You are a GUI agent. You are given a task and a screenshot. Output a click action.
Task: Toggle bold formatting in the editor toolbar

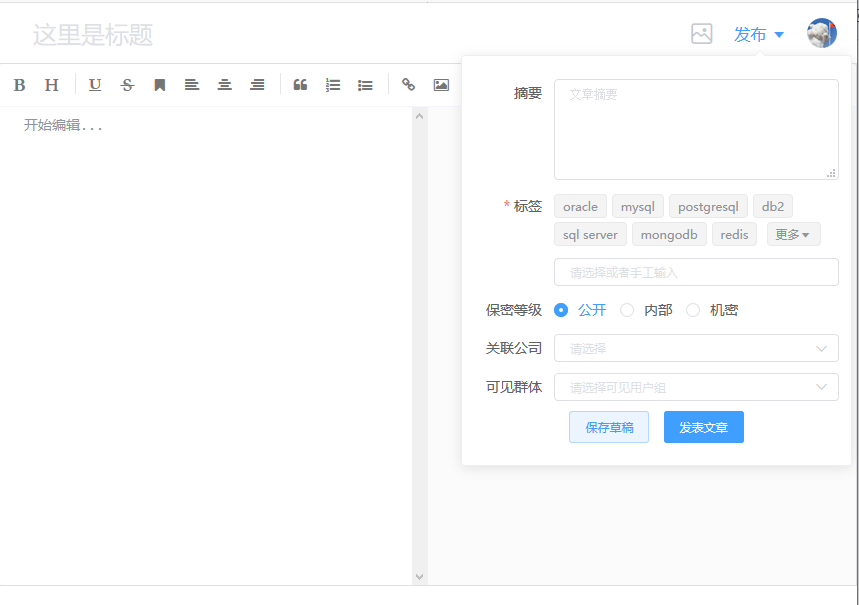(x=19, y=85)
